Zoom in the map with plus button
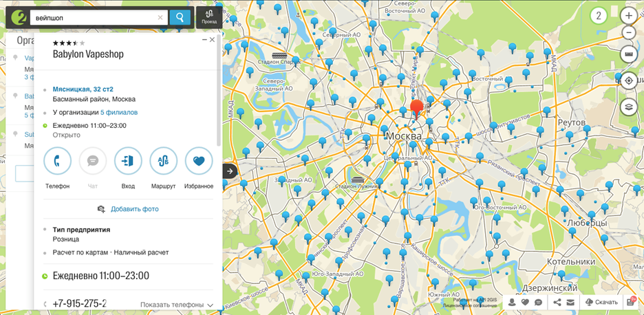 click(x=628, y=16)
